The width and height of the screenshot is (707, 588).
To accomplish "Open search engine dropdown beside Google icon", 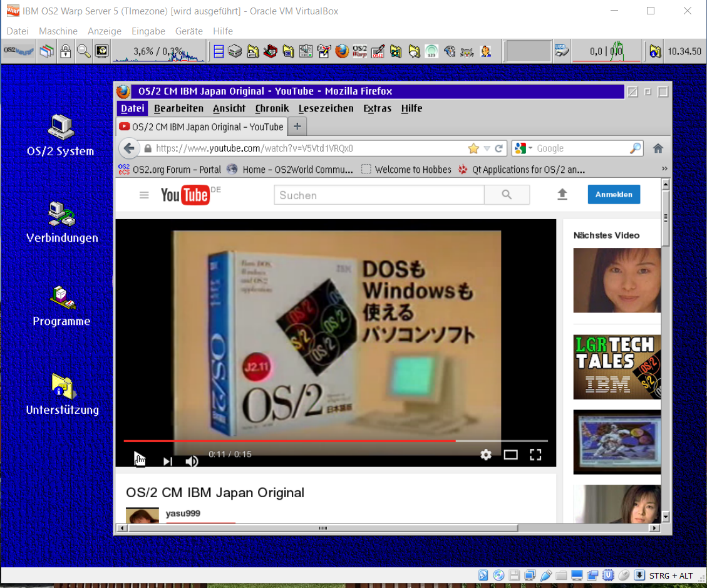I will coord(530,148).
